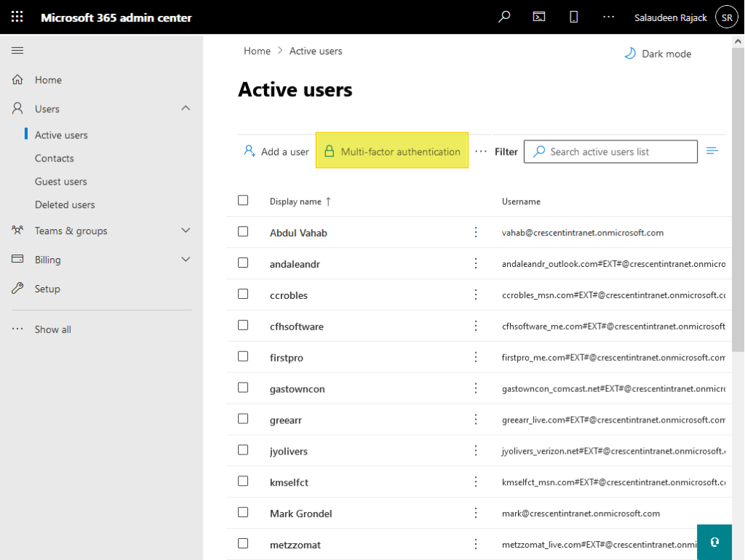The width and height of the screenshot is (745, 560).
Task: Open the SR account avatar
Action: click(x=727, y=17)
